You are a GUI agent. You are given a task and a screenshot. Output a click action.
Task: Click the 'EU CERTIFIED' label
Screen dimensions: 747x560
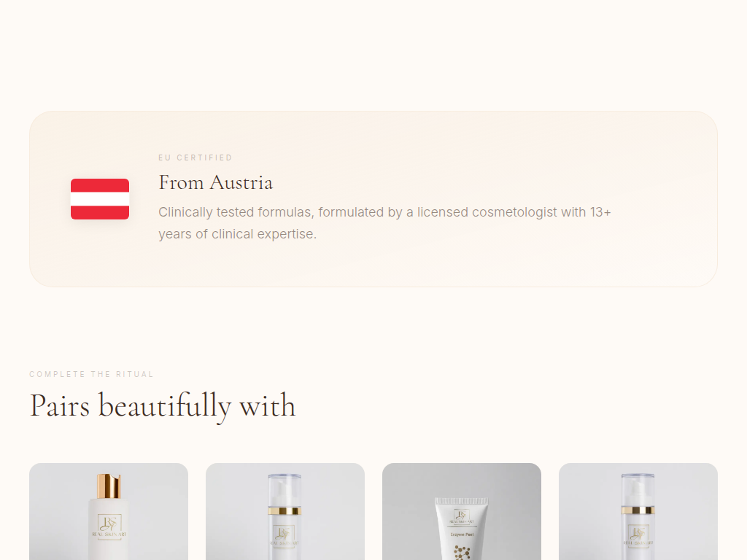click(196, 157)
